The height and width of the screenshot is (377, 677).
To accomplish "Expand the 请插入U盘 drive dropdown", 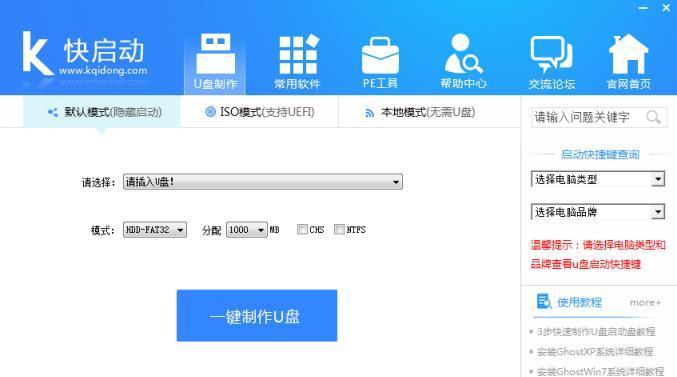I will [x=263, y=182].
